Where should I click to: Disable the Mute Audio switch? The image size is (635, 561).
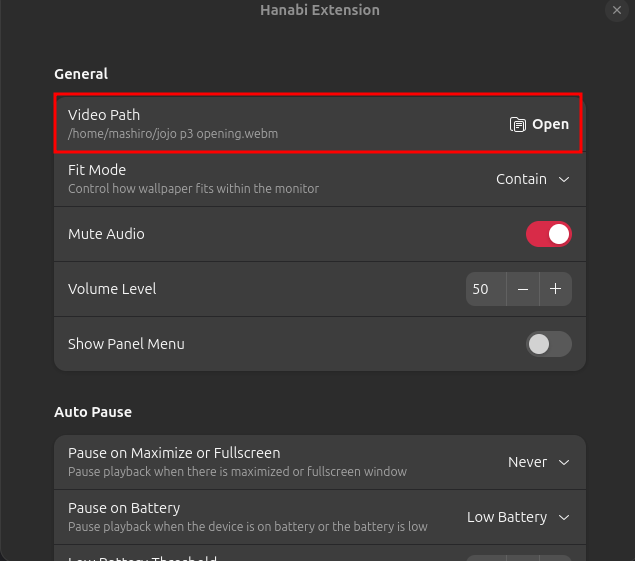548,234
